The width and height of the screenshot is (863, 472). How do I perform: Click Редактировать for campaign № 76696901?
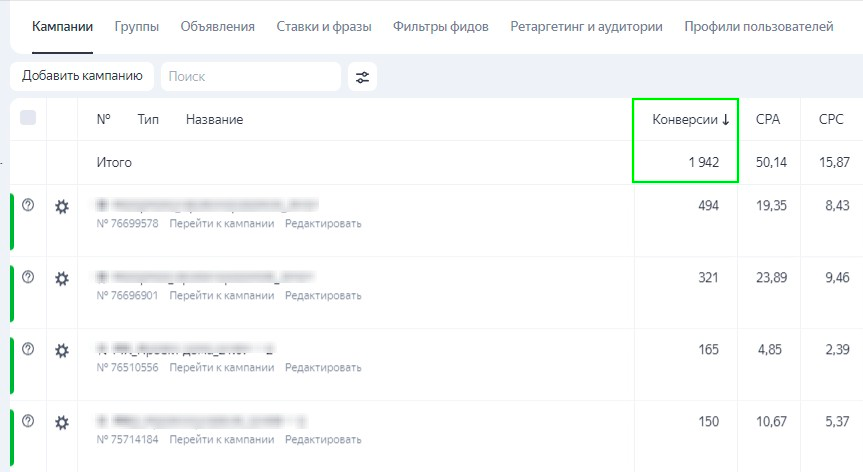[323, 296]
